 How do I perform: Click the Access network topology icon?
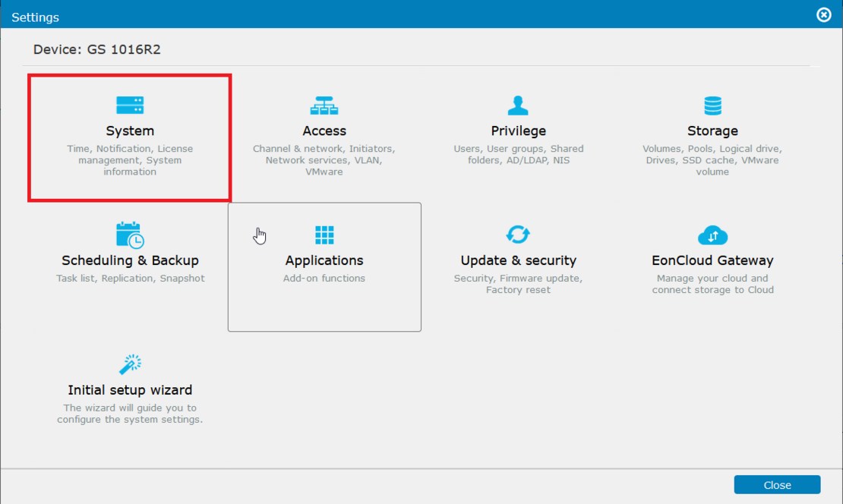click(x=324, y=106)
